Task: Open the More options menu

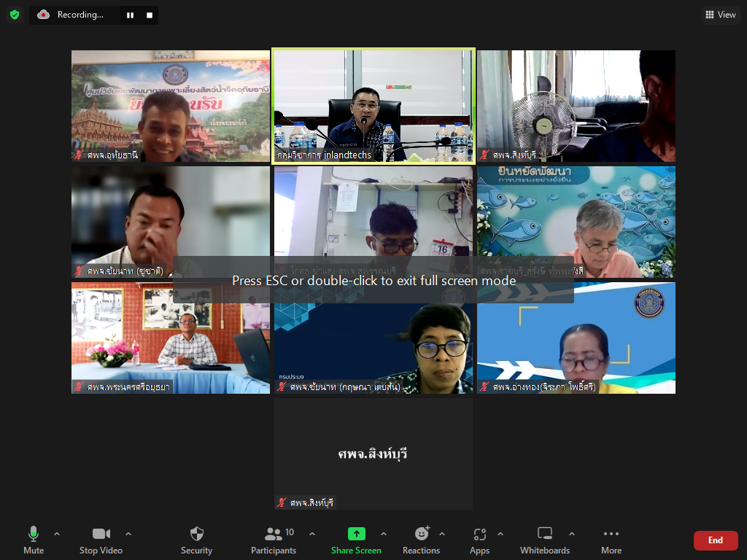Action: click(x=611, y=540)
